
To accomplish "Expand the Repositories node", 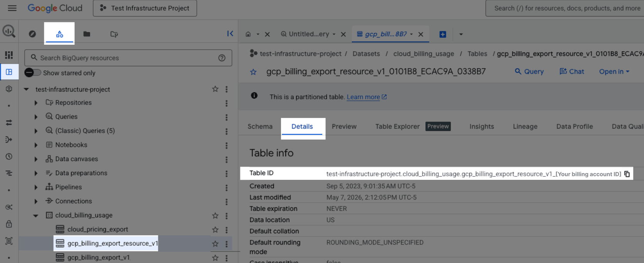I will click(x=36, y=103).
